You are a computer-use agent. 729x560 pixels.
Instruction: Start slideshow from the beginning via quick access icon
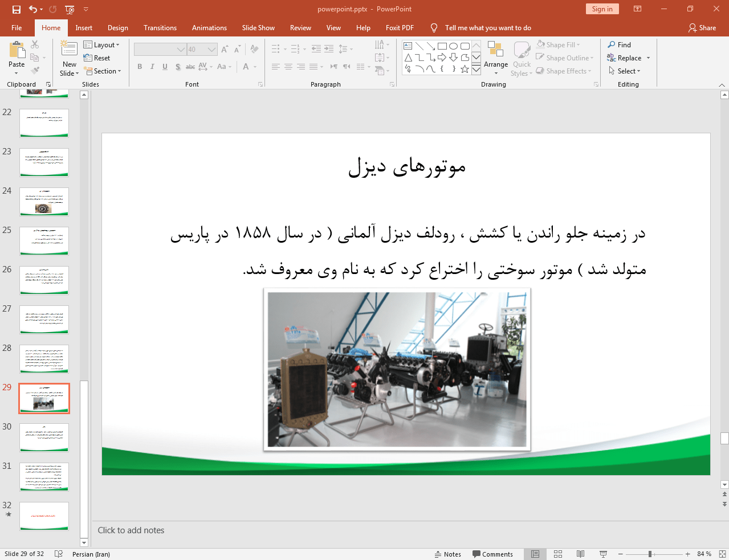coord(70,9)
